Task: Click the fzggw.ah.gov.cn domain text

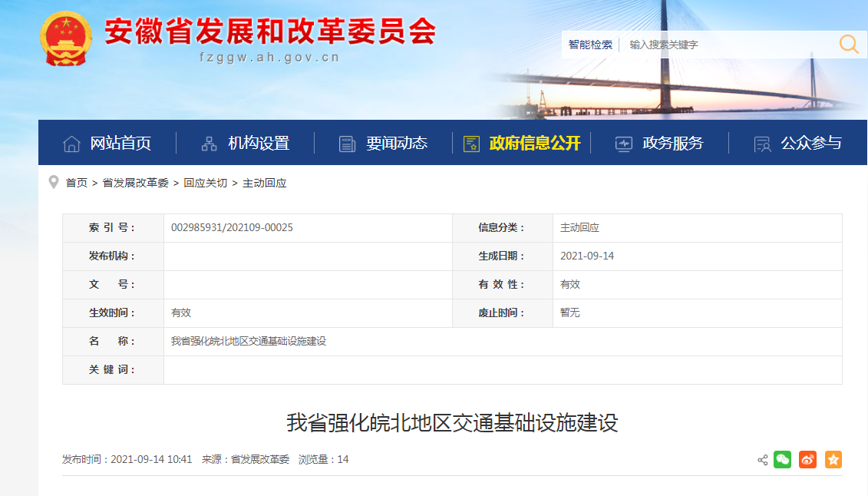Action: (x=269, y=58)
